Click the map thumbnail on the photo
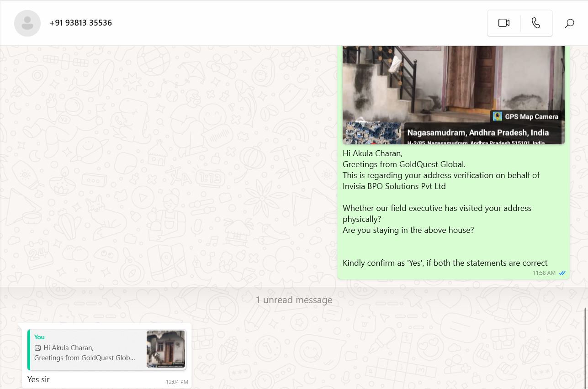 [373, 133]
